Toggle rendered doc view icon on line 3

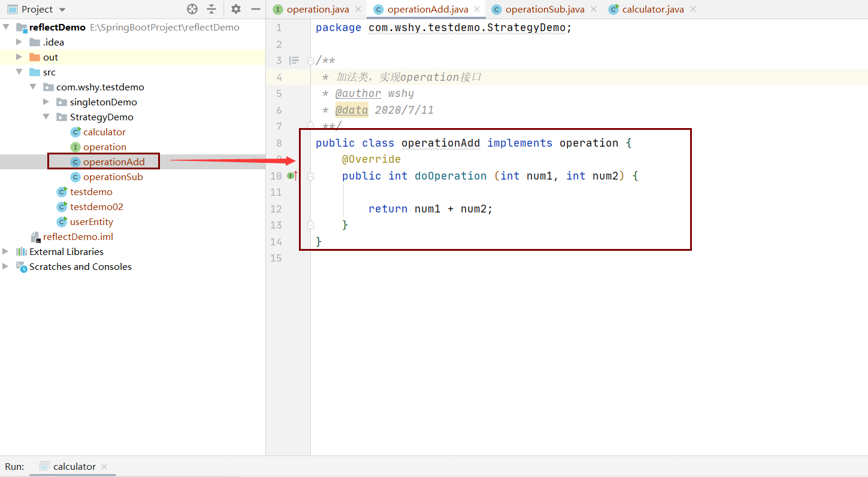[x=294, y=60]
